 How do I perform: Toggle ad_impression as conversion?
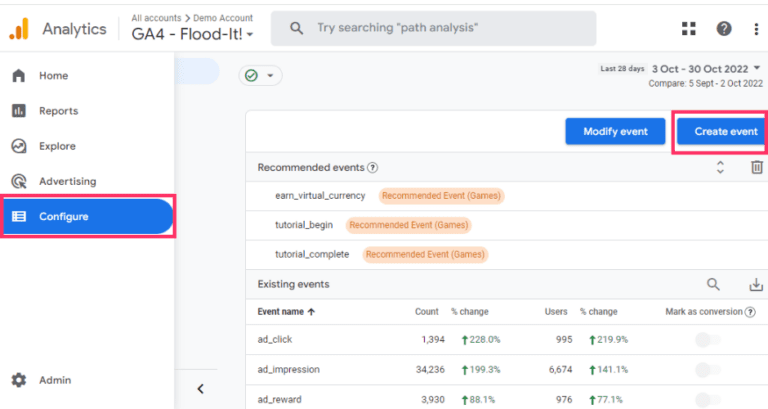708,369
